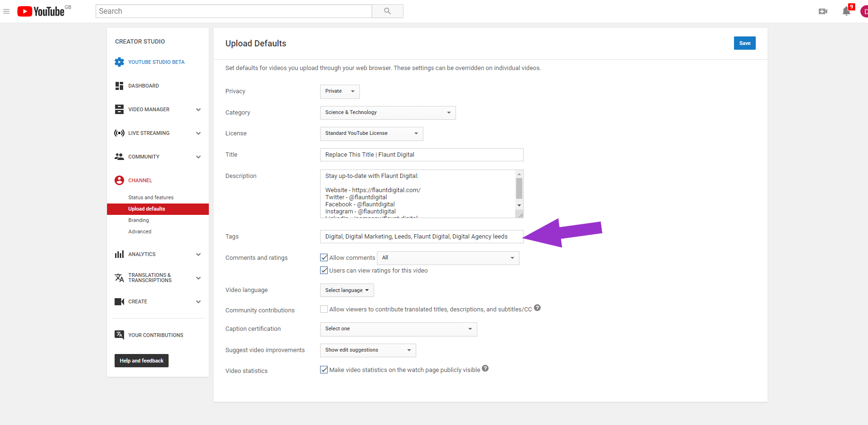
Task: Click the YouTube logo
Action: tap(41, 11)
